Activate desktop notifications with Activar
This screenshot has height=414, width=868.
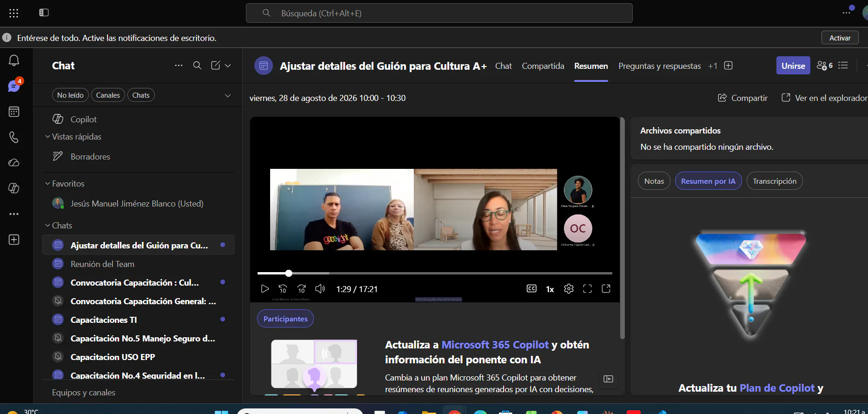click(840, 38)
